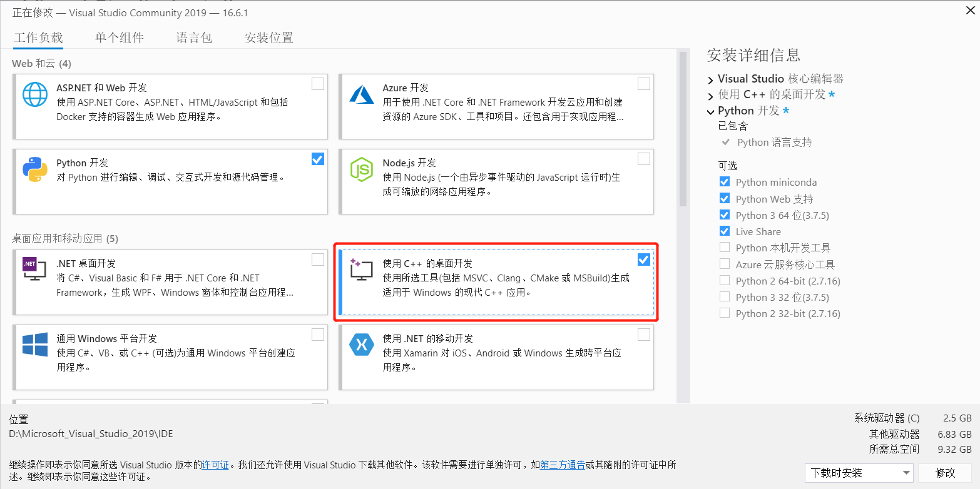Check the Node.js 开发 workload checkbox
The width and height of the screenshot is (980, 489).
(644, 159)
